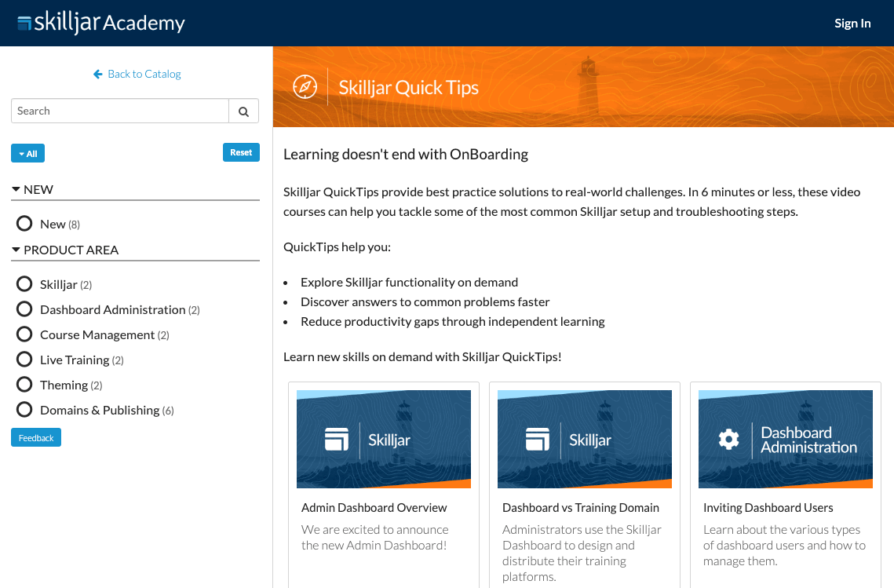Screen dimensions: 894x588
Task: Click inside the Search input field
Action: point(119,111)
